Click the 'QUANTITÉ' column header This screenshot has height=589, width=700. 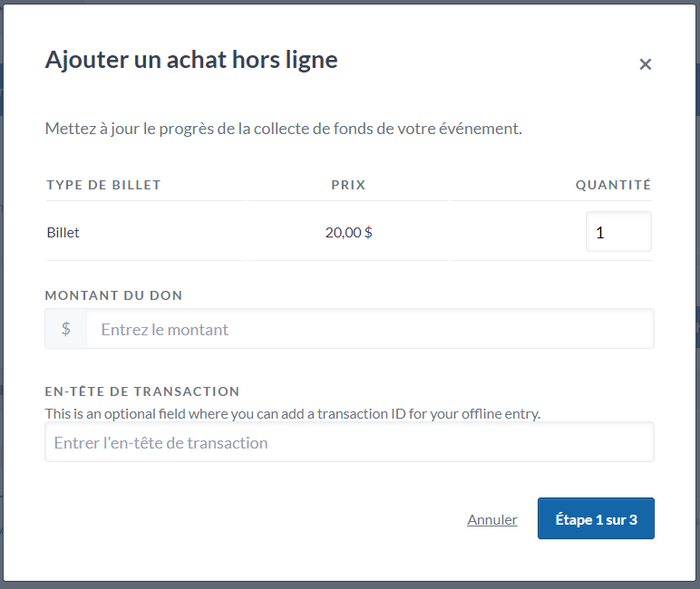(x=613, y=185)
